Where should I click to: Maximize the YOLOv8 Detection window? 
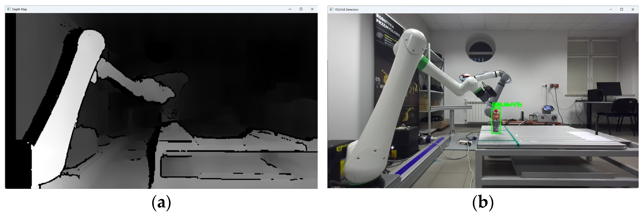[622, 9]
